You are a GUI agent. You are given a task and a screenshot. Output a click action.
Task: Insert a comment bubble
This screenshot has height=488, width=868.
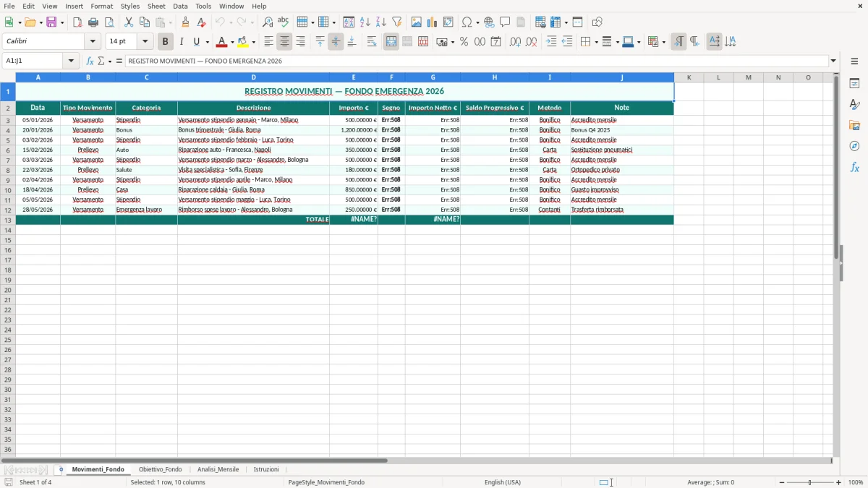(505, 22)
